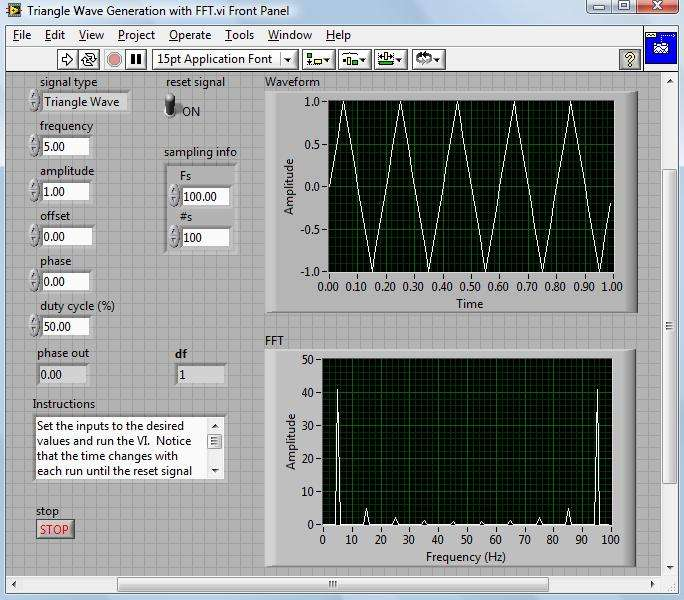Click the duty cycle stepper arrows
The height and width of the screenshot is (600, 684).
[x=34, y=326]
